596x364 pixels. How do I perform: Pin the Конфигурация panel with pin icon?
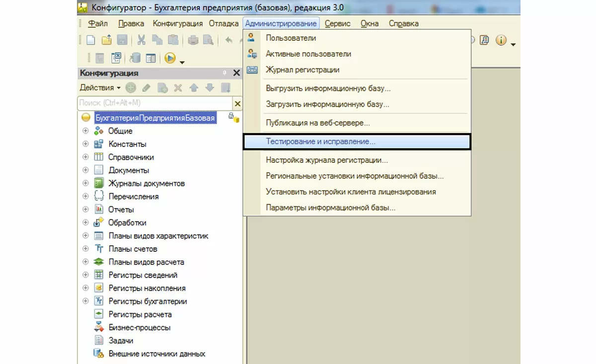pos(224,73)
